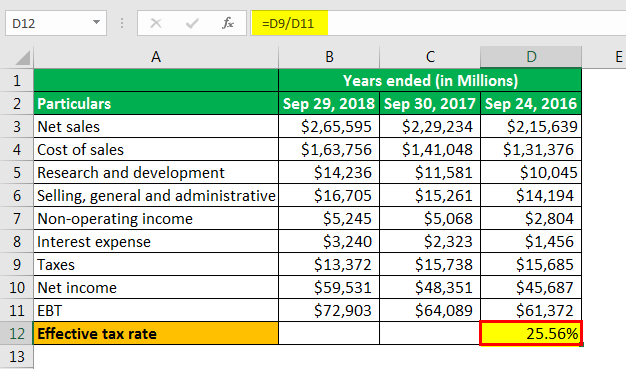Select column A header
The height and width of the screenshot is (369, 626).
pos(156,57)
